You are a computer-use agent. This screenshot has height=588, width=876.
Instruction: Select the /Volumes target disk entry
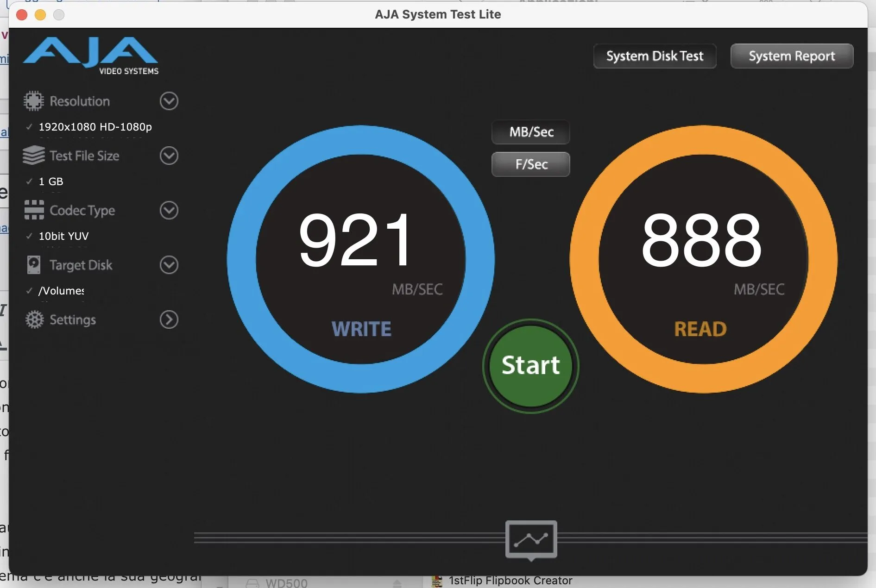click(60, 291)
